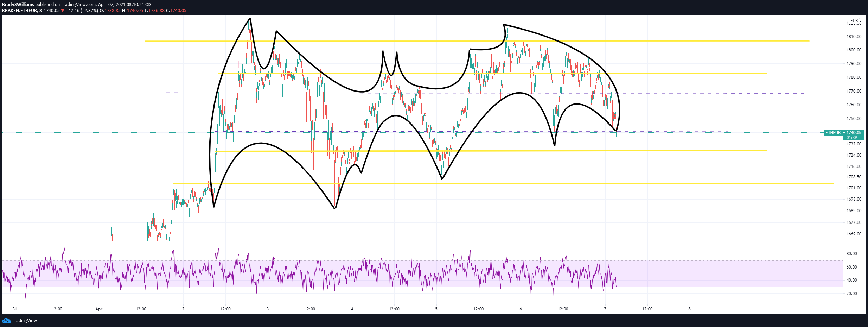Click the 1760.00 price axis label

click(x=854, y=105)
